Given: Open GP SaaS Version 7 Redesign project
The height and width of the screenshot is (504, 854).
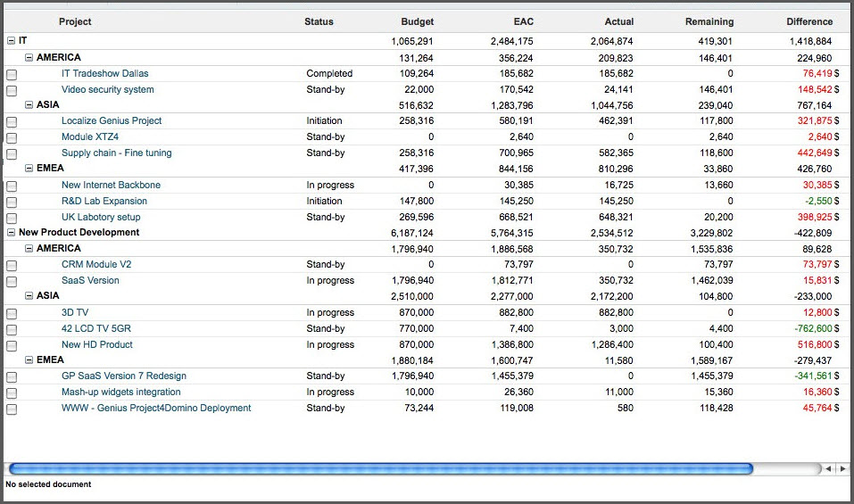Looking at the screenshot, I should coord(124,376).
